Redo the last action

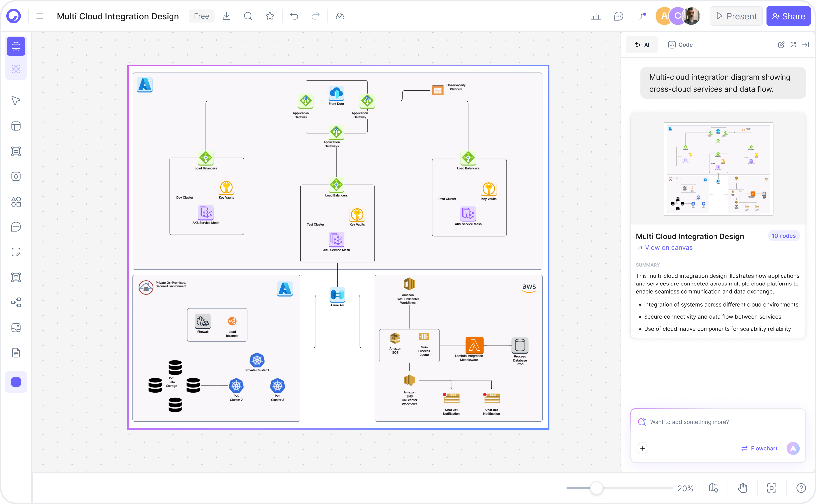click(x=315, y=16)
